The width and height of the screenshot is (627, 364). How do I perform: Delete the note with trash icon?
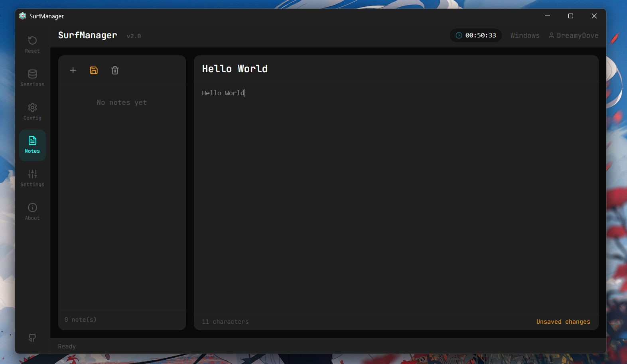click(x=115, y=70)
